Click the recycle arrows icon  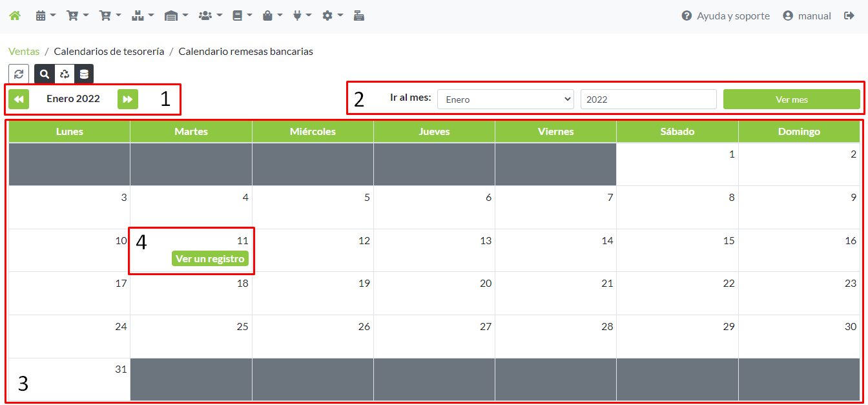(65, 74)
